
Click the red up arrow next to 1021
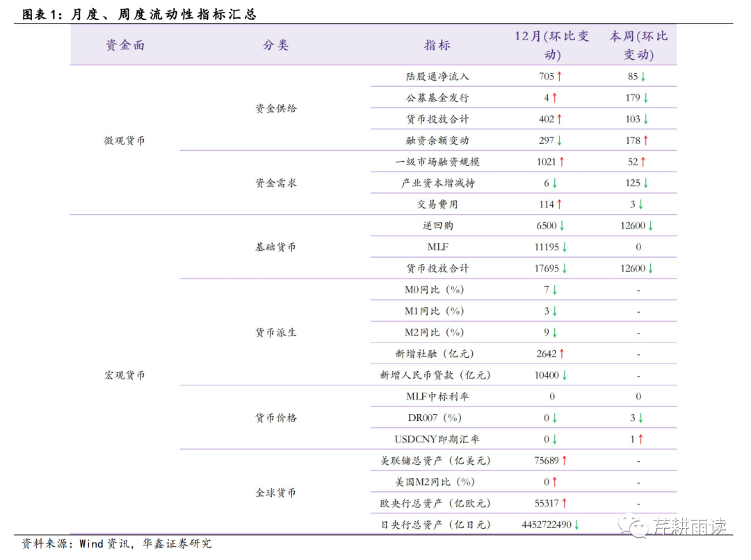562,162
